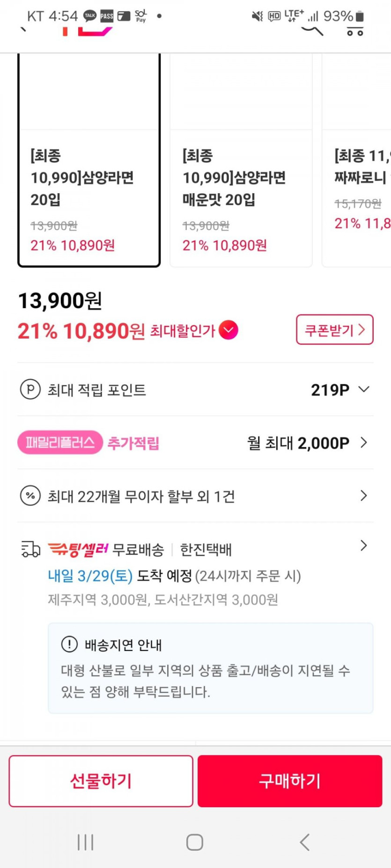
Task: Open shipping details chevron beside 한진택배
Action: pos(364,545)
